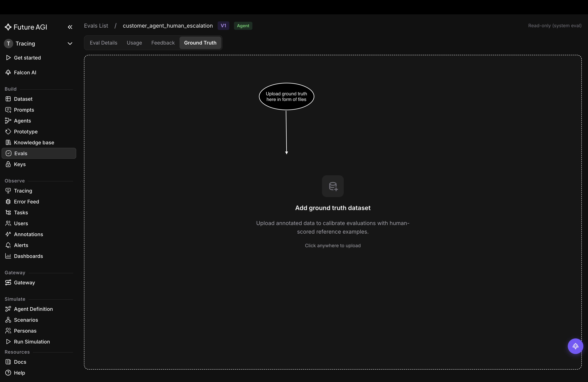Switch to the Feedback tab
588x382 pixels.
click(163, 43)
